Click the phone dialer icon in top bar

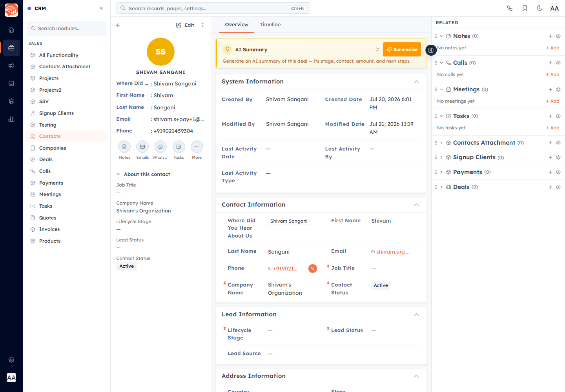click(x=510, y=8)
